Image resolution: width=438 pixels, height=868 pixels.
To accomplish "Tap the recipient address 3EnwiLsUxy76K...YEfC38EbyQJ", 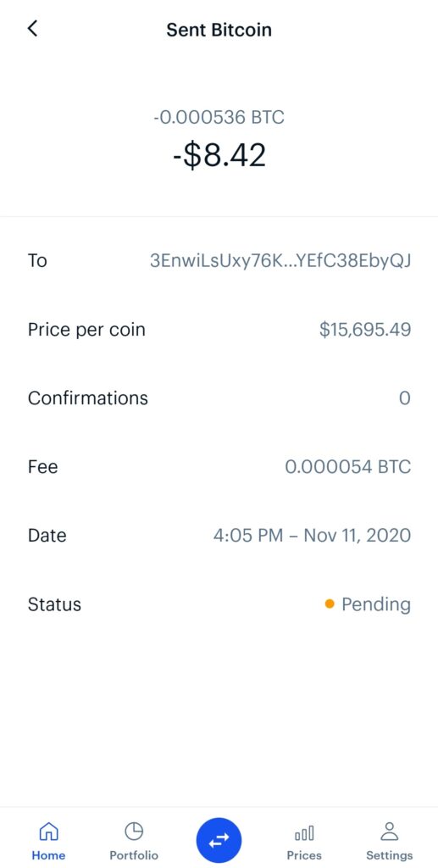I will pyautogui.click(x=280, y=261).
